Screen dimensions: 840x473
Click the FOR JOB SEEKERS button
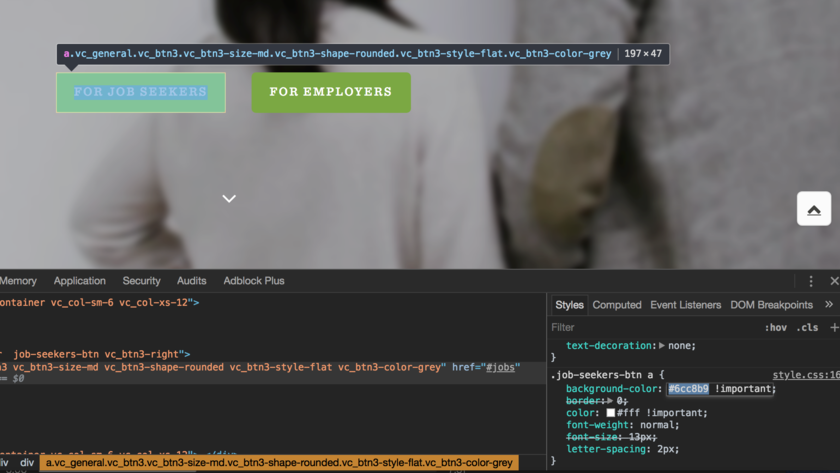(141, 92)
